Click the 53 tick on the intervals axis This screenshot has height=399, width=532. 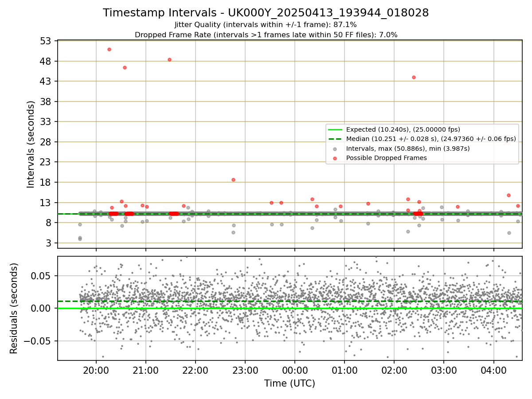pos(46,41)
